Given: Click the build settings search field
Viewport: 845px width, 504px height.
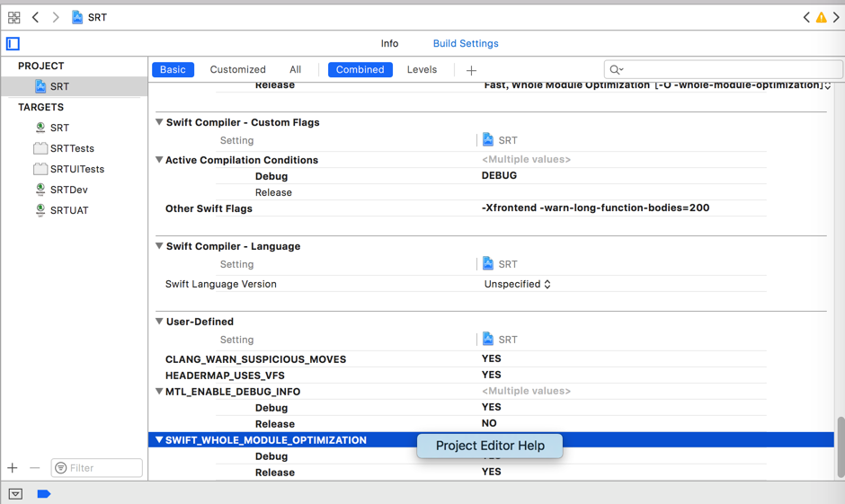Looking at the screenshot, I should click(x=724, y=69).
